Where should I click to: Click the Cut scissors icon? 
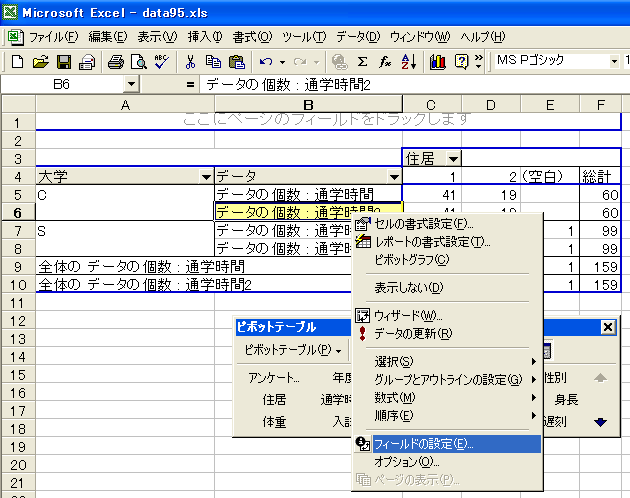[x=190, y=62]
